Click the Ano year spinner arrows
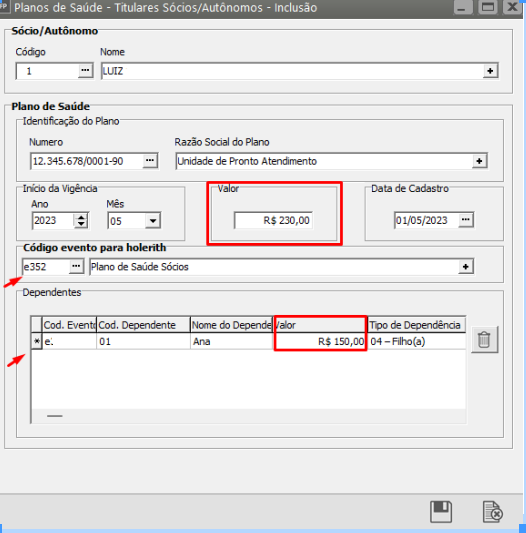 pos(81,221)
